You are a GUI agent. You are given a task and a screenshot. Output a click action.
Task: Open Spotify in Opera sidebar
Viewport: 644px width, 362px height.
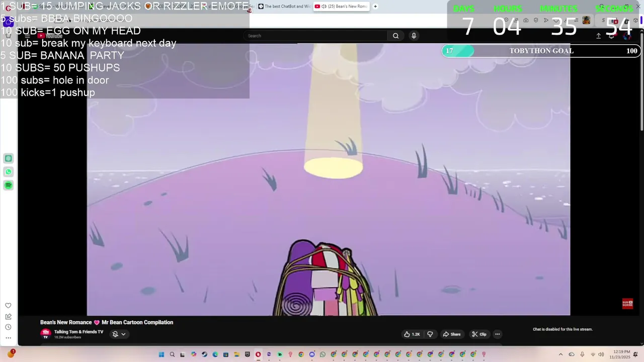coord(8,186)
